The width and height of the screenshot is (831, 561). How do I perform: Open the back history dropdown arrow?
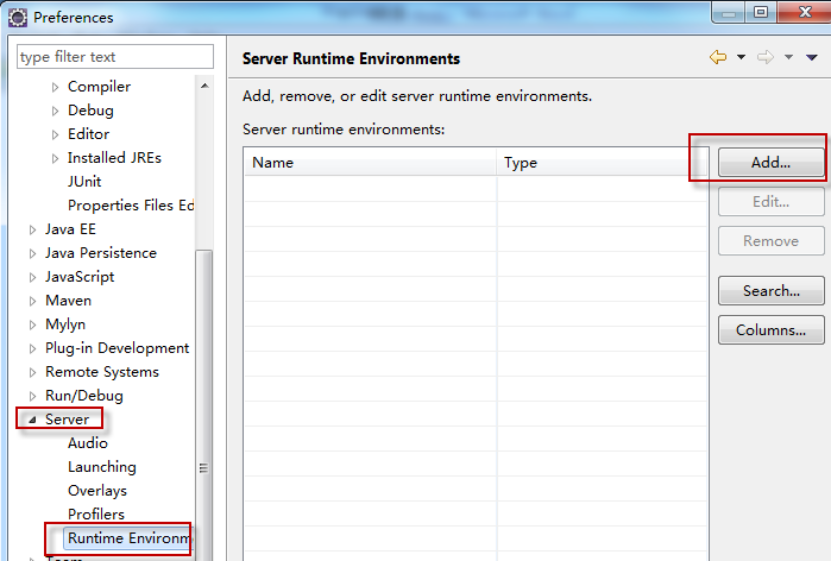pyautogui.click(x=741, y=57)
